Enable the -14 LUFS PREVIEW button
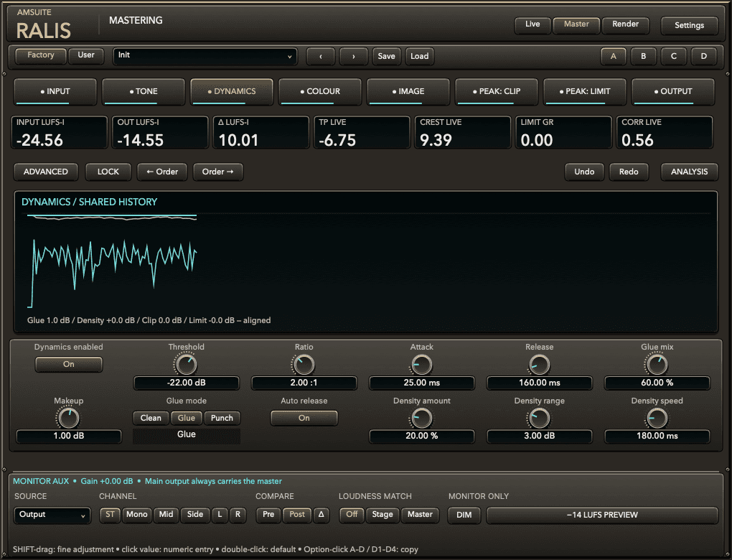The image size is (732, 560). pyautogui.click(x=602, y=515)
